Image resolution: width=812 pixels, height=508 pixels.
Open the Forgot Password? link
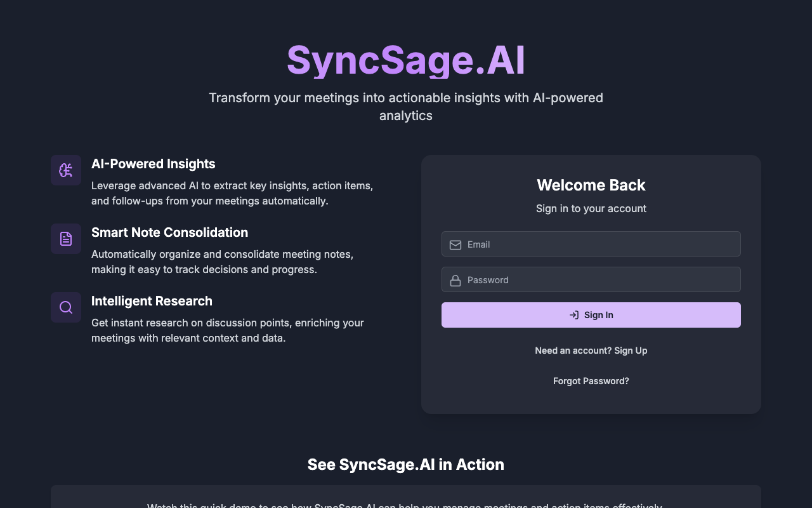click(x=591, y=381)
